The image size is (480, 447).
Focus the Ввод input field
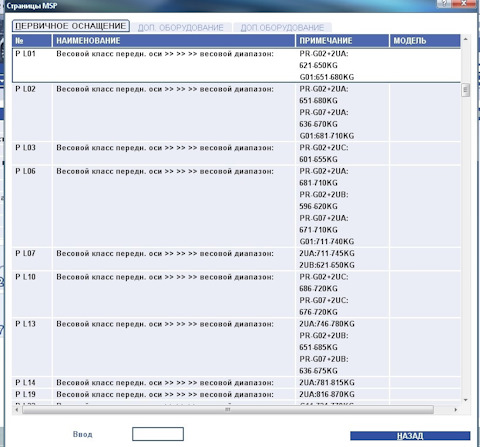[158, 434]
